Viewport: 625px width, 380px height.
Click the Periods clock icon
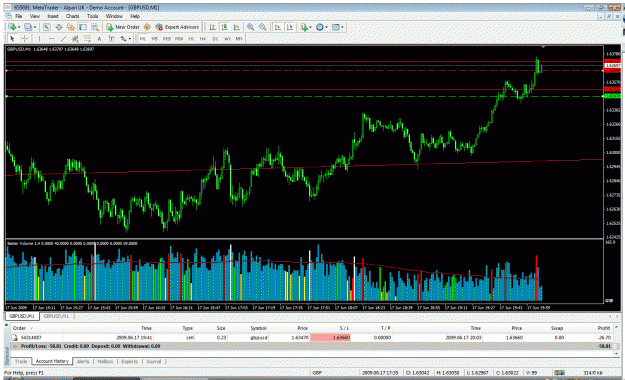point(320,27)
